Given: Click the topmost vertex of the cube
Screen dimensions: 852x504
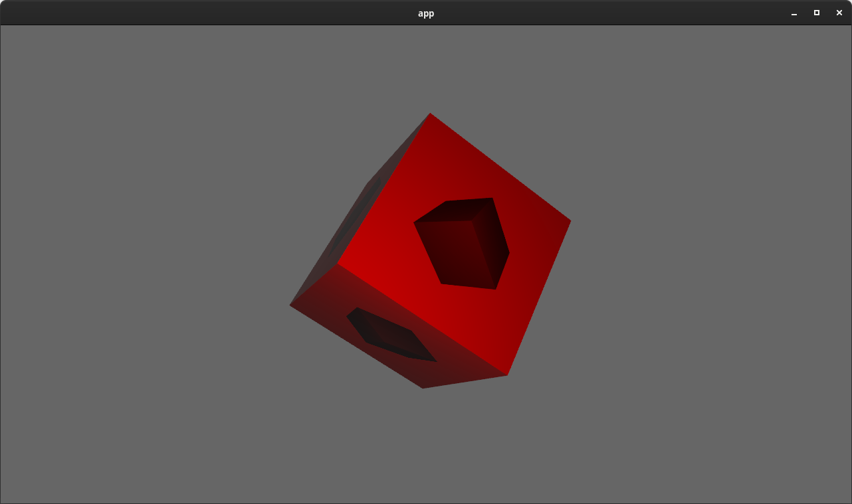Looking at the screenshot, I should [431, 114].
